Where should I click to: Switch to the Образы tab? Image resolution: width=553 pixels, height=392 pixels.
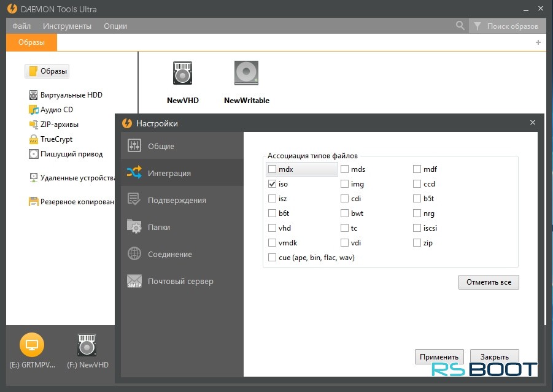pos(31,42)
